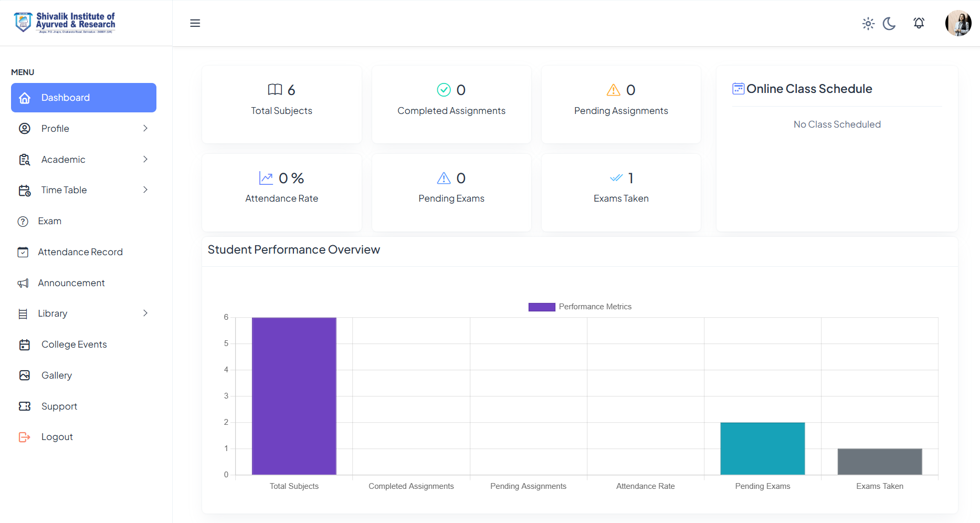Expand the Academic menu section
This screenshot has height=523, width=980.
tap(145, 159)
